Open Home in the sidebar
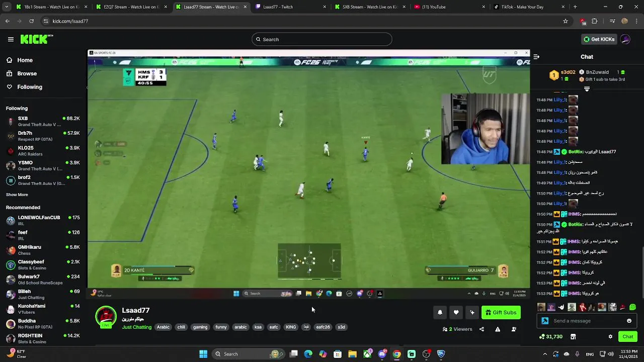The height and width of the screenshot is (362, 644). pyautogui.click(x=25, y=60)
